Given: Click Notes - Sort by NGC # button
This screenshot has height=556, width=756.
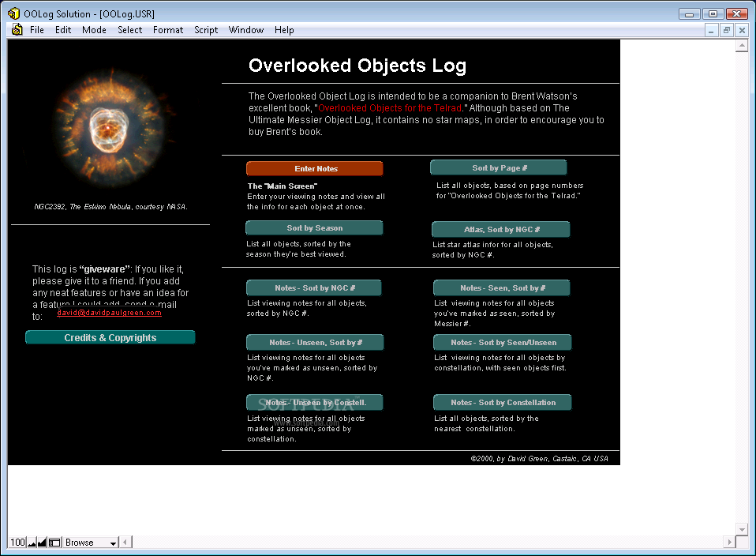Looking at the screenshot, I should 314,287.
